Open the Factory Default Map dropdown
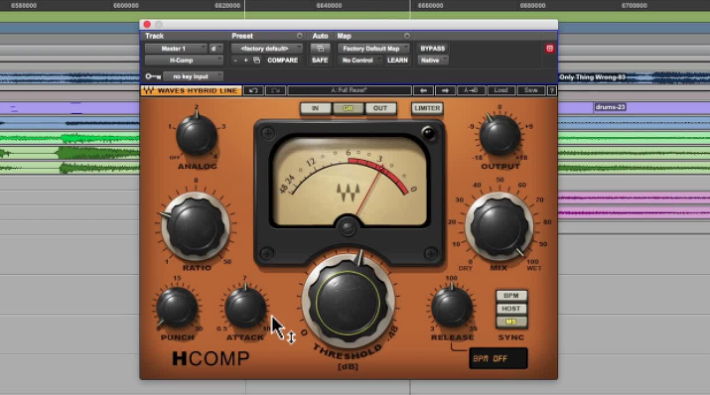 [373, 48]
